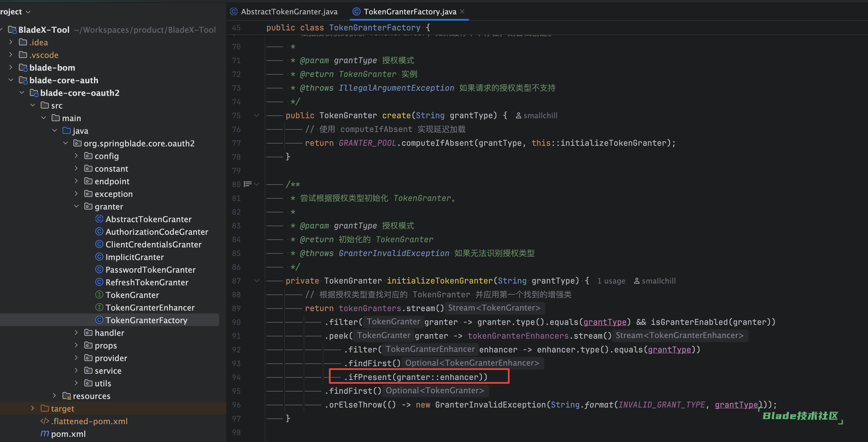The width and height of the screenshot is (868, 442).
Task: Expand the utils package
Action: 76,383
